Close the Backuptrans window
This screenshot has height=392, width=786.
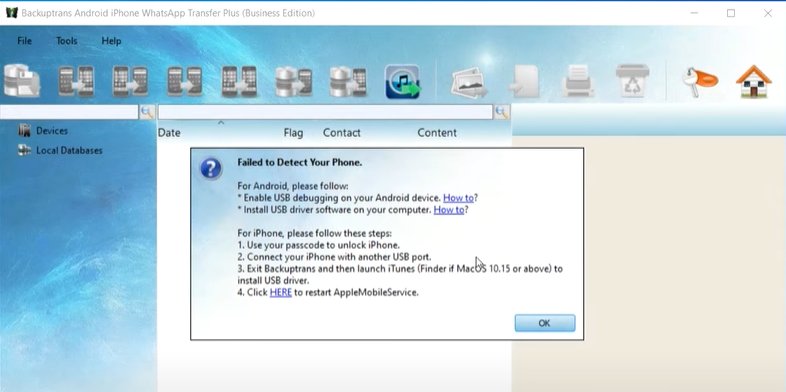767,14
